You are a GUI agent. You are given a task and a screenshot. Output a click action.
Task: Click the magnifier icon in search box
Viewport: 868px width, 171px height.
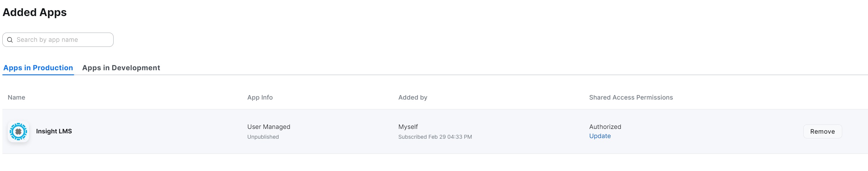10,40
